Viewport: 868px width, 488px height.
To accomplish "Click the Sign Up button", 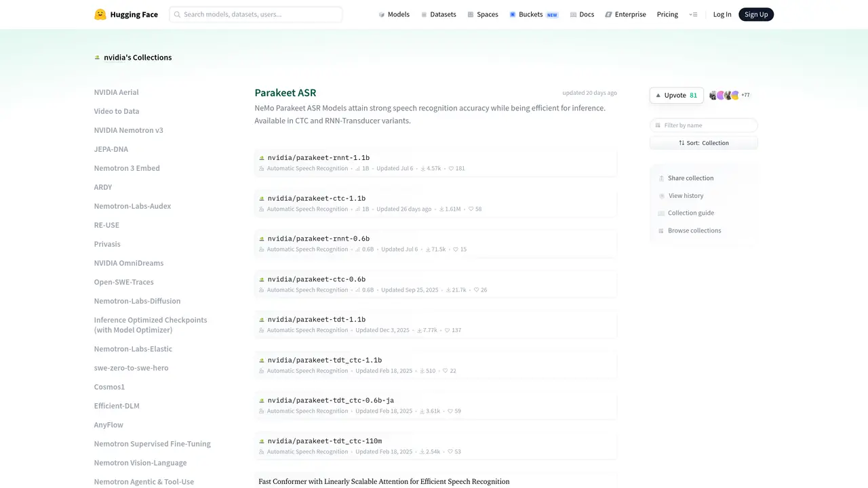I will (756, 14).
